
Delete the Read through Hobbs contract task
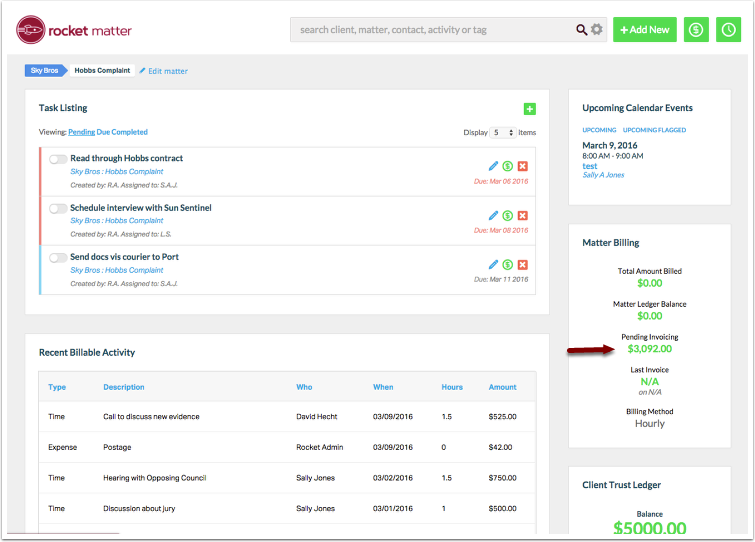(x=522, y=166)
